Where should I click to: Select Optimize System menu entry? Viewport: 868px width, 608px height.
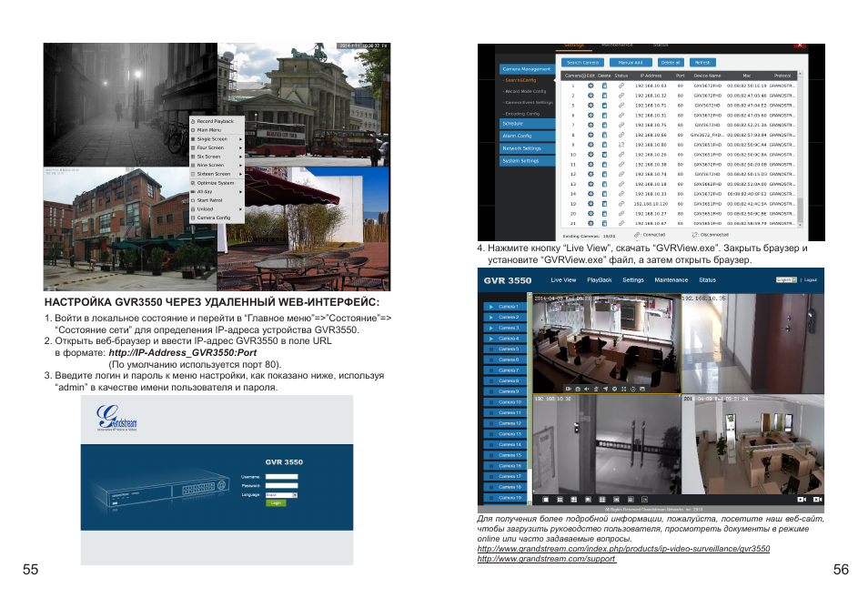(x=216, y=183)
